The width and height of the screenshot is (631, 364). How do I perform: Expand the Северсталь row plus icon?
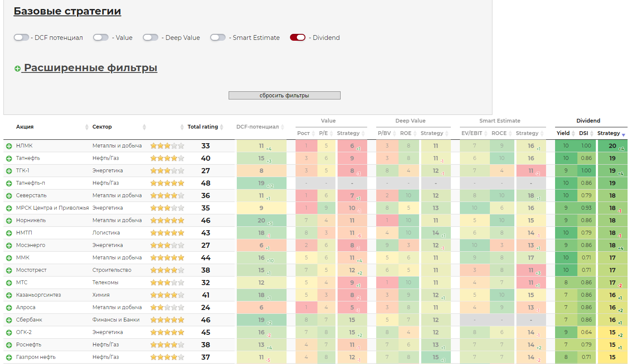point(9,196)
